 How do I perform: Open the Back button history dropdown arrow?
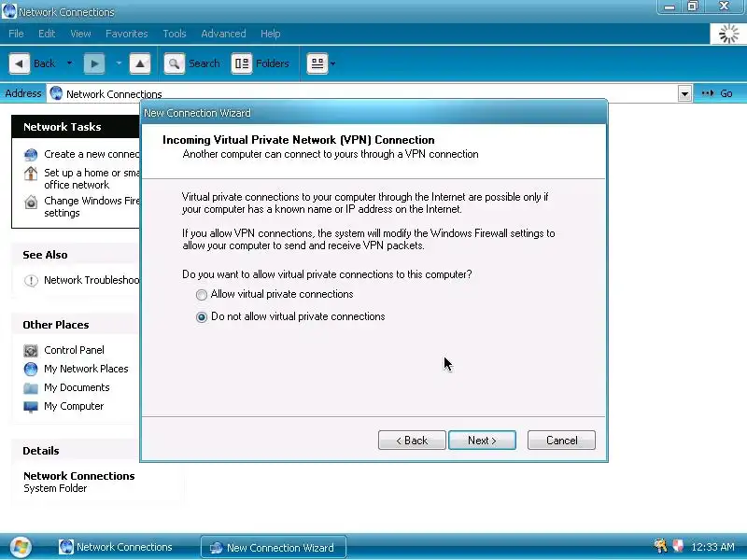pos(69,63)
